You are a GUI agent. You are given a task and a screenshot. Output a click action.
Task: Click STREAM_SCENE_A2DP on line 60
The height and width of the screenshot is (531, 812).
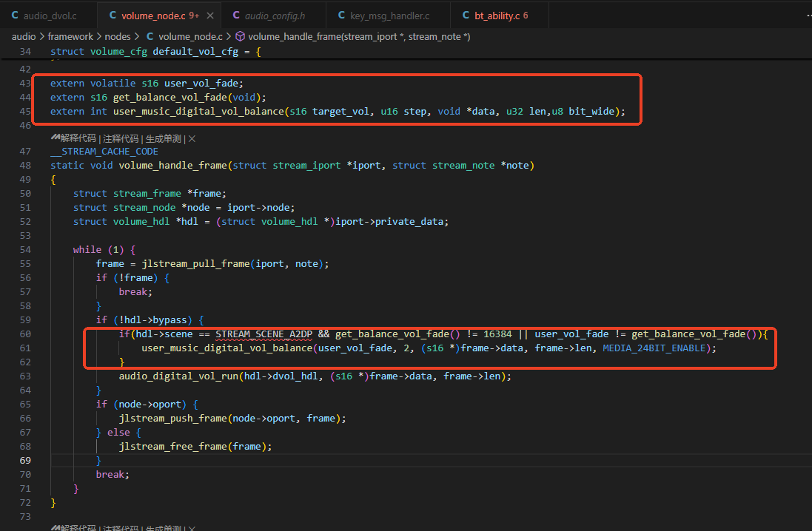click(264, 334)
